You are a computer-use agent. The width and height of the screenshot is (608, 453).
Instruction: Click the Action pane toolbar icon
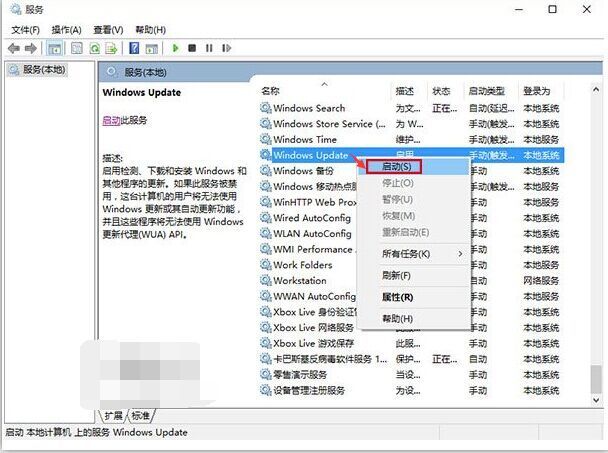click(151, 48)
